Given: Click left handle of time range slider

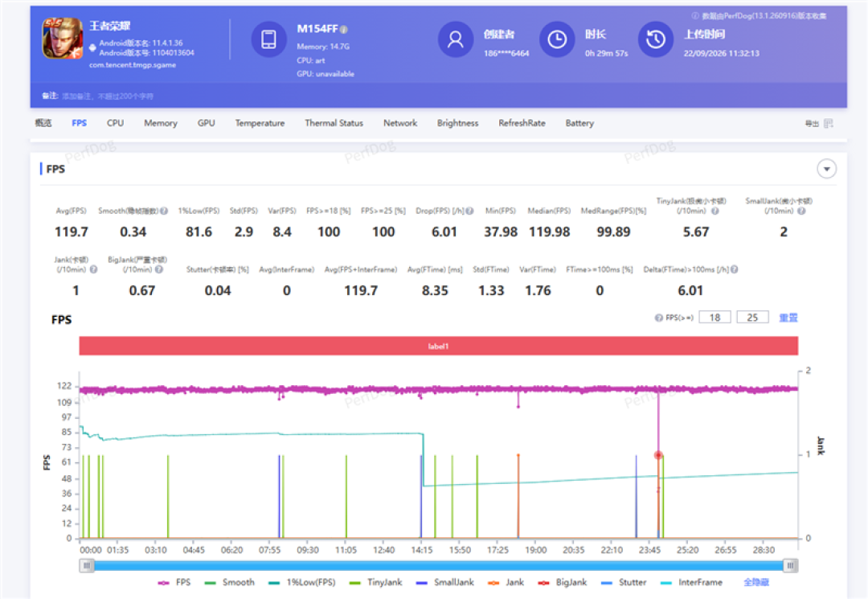Looking at the screenshot, I should pyautogui.click(x=87, y=565).
